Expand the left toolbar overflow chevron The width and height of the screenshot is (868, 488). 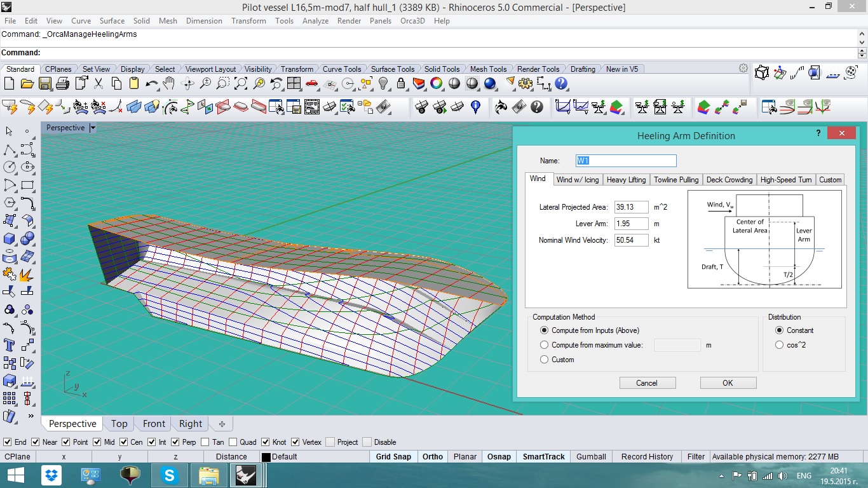pyautogui.click(x=31, y=416)
